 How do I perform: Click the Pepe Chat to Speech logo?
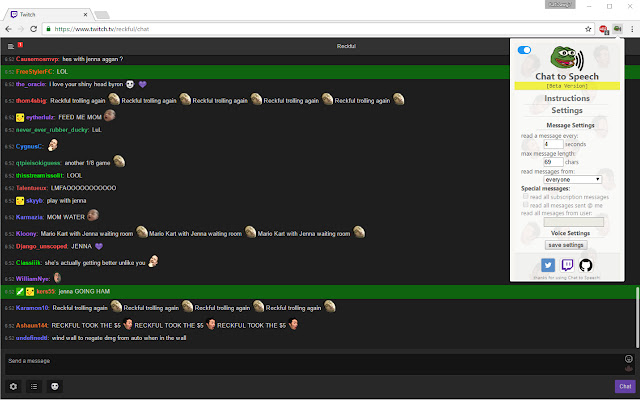click(x=567, y=58)
